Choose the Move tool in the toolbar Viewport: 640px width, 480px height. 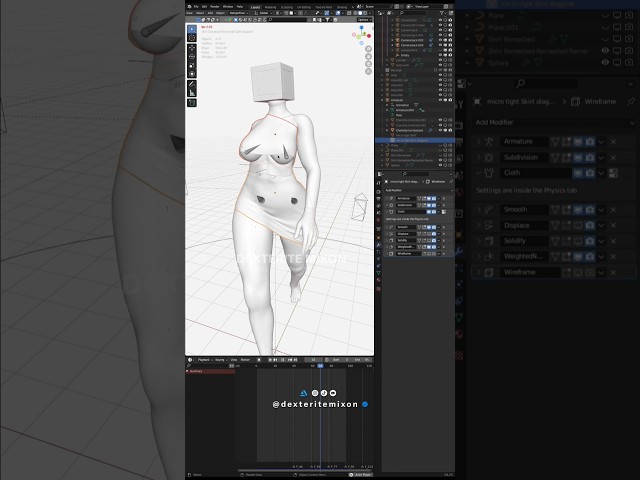(x=192, y=48)
